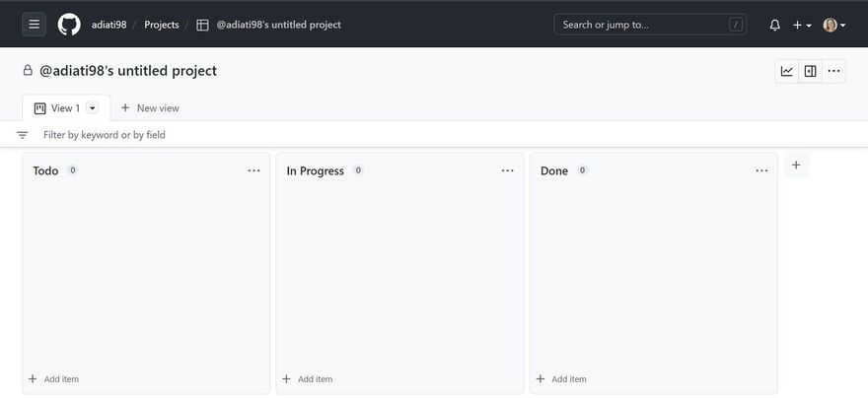868x398 pixels.
Task: Expand the View 1 options dropdown
Action: 93,108
